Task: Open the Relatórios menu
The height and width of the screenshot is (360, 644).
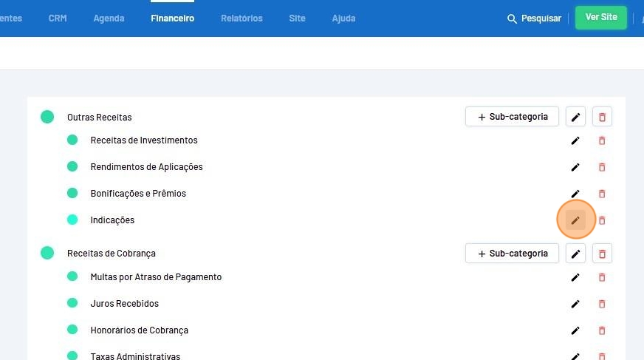Action: pyautogui.click(x=241, y=18)
